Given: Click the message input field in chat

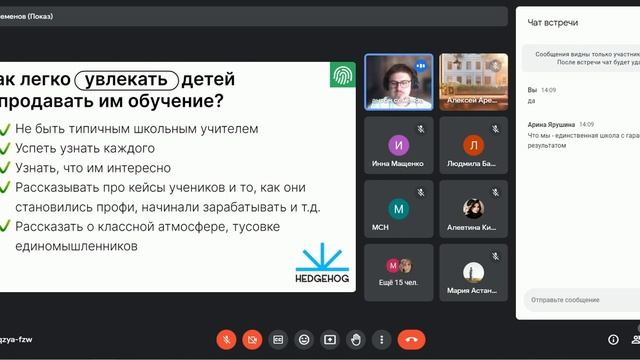Looking at the screenshot, I should tap(582, 300).
